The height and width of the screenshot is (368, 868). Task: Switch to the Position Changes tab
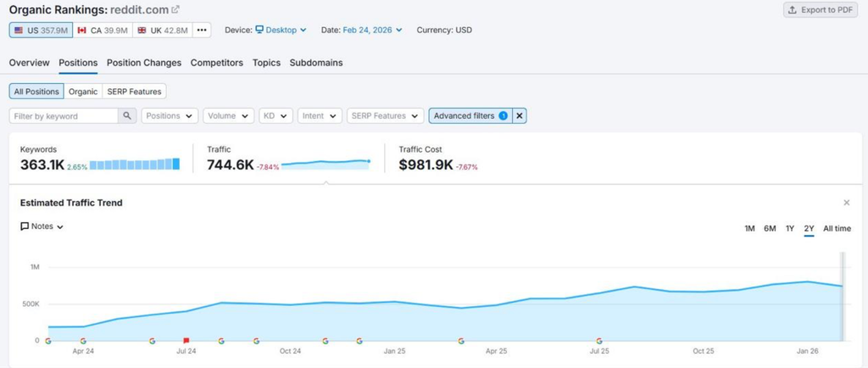tap(144, 63)
